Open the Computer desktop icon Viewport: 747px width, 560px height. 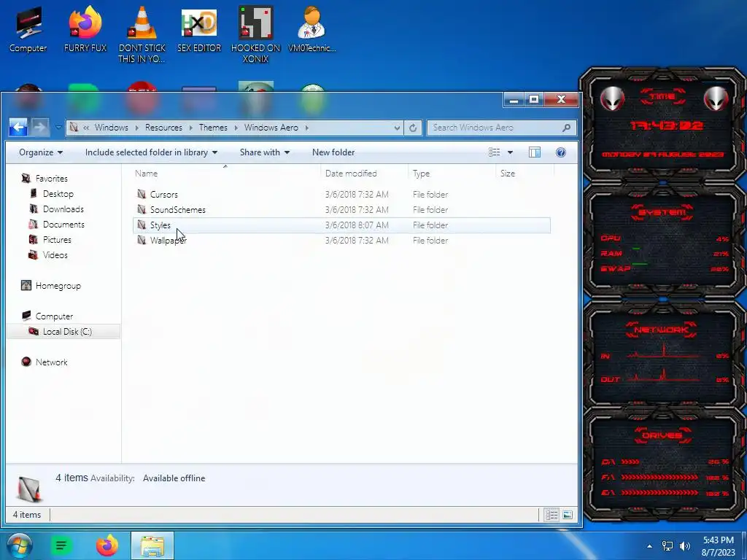pyautogui.click(x=28, y=28)
